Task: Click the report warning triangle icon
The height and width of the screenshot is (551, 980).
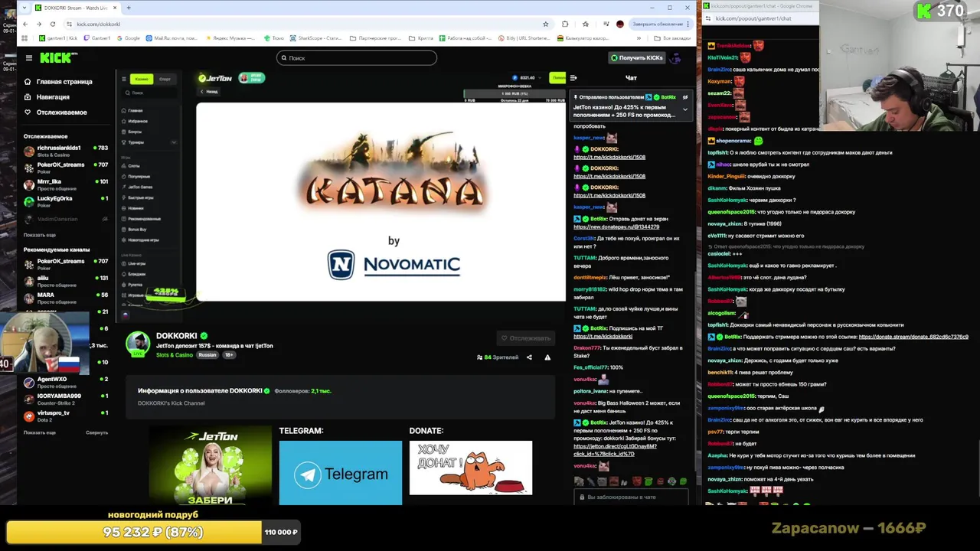Action: [x=547, y=357]
